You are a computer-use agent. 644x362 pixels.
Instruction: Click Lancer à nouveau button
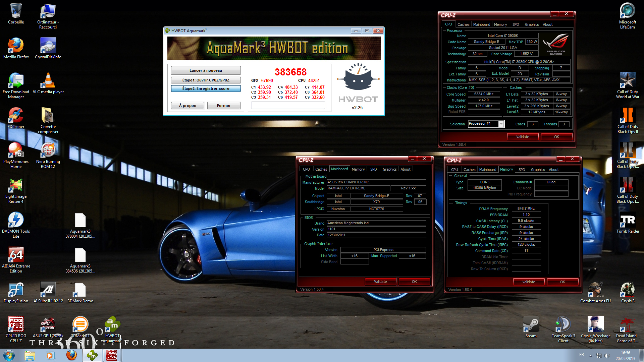(206, 70)
